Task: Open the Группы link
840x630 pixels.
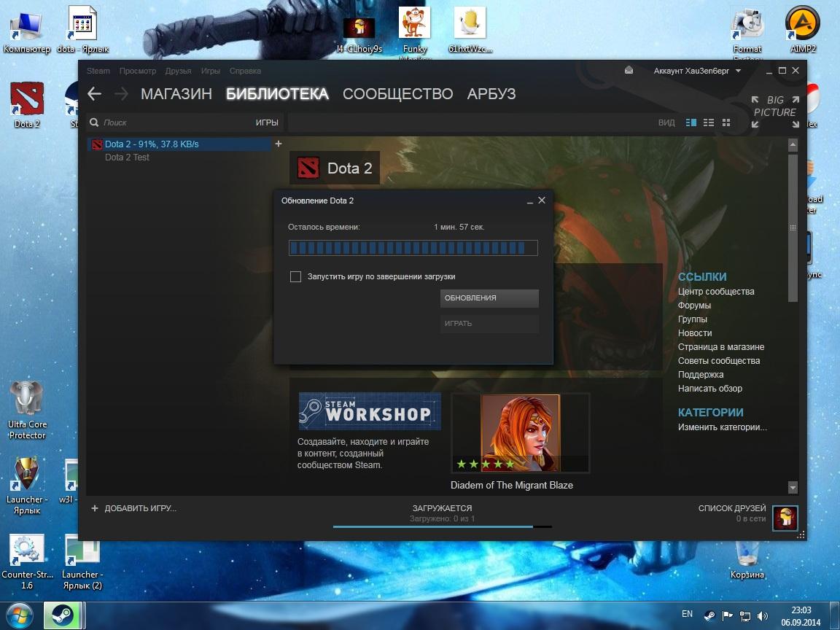Action: click(692, 319)
